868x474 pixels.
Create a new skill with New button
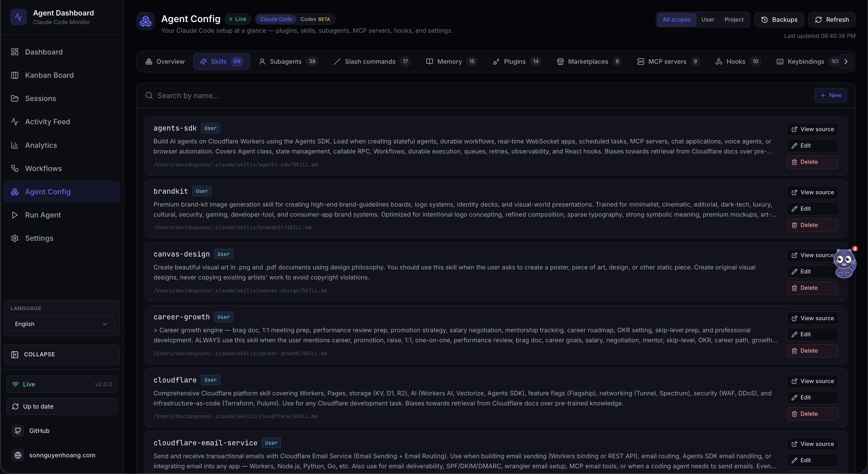831,95
